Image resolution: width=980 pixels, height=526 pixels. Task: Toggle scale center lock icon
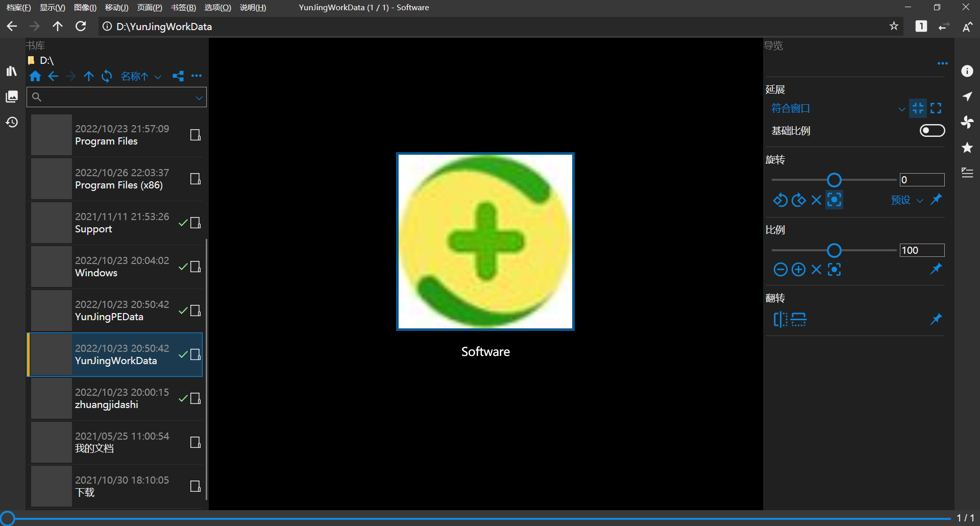tap(834, 270)
